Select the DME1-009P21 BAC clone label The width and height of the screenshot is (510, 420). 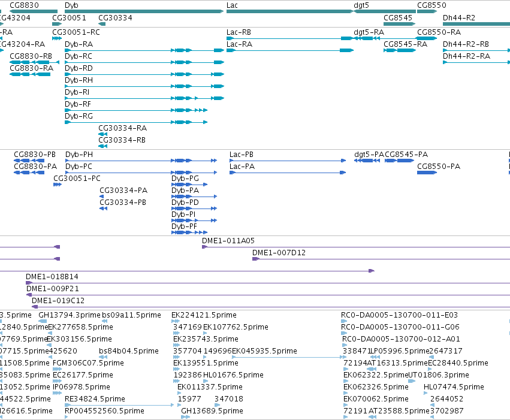click(53, 289)
